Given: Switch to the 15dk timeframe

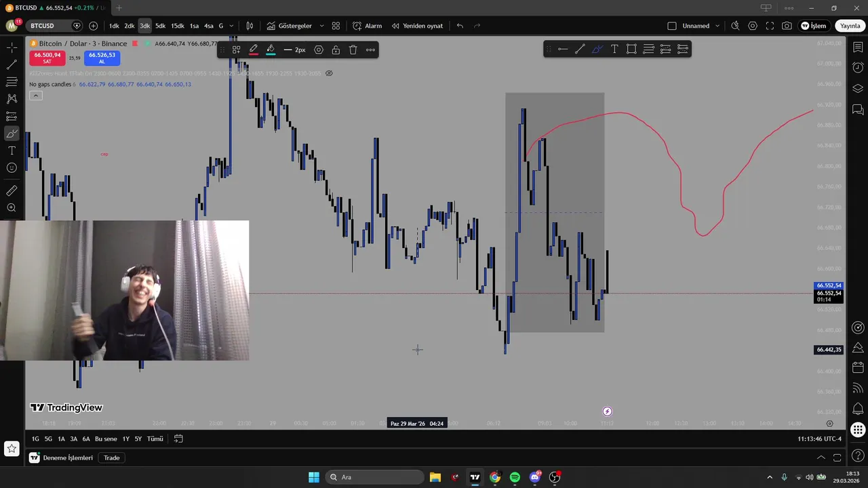Looking at the screenshot, I should click(x=178, y=26).
